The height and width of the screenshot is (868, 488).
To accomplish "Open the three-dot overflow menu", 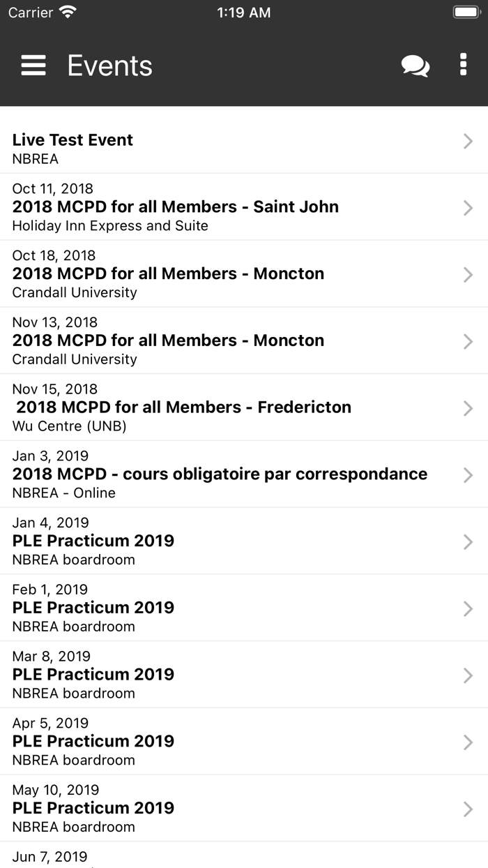I will pos(463,66).
